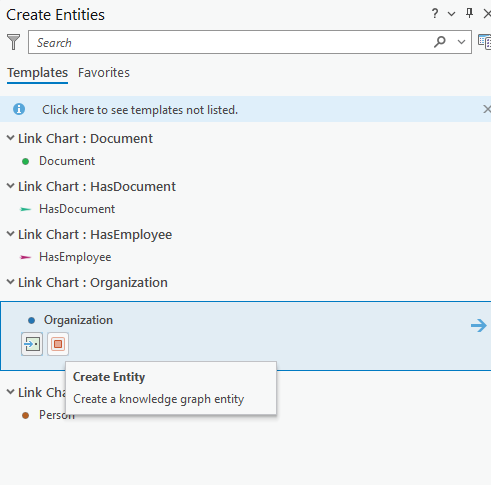493x485 pixels.
Task: Activate the Create Entity tool
Action: click(x=32, y=344)
